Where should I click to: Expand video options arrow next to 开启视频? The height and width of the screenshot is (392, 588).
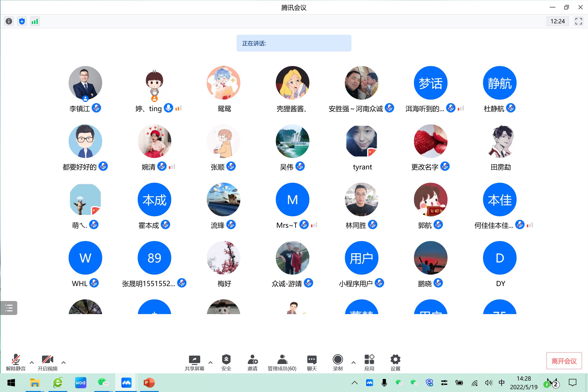click(x=63, y=362)
